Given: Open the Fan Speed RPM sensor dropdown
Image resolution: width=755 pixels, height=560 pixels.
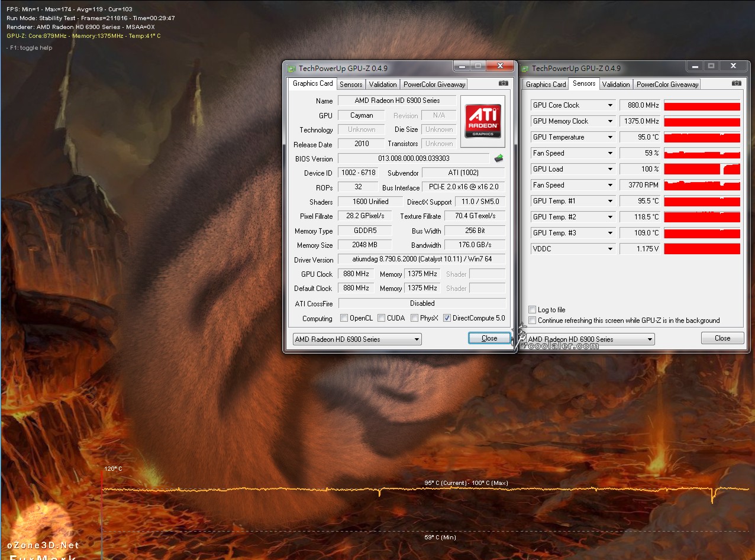Looking at the screenshot, I should 610,185.
